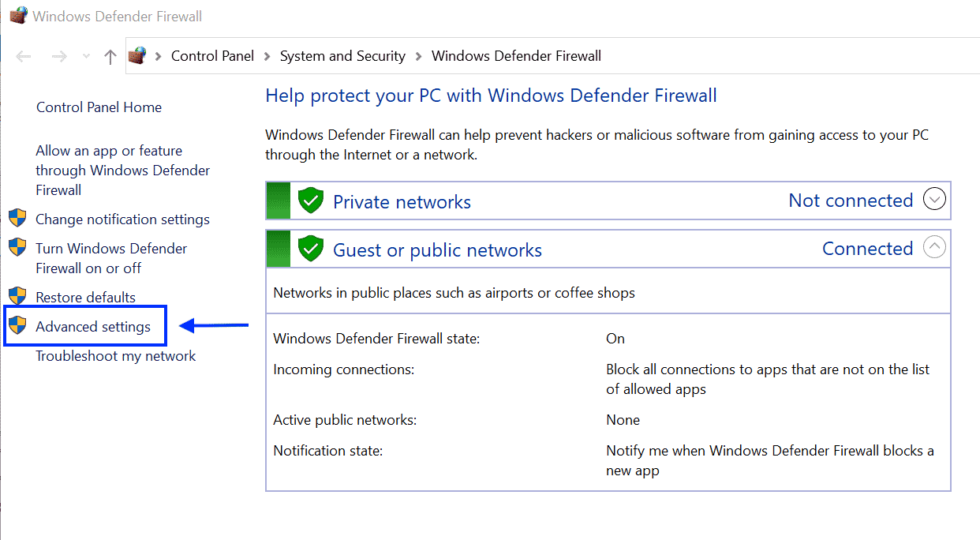Screen dimensions: 980x540
Task: Open System and Security breadcrumb
Action: point(342,56)
